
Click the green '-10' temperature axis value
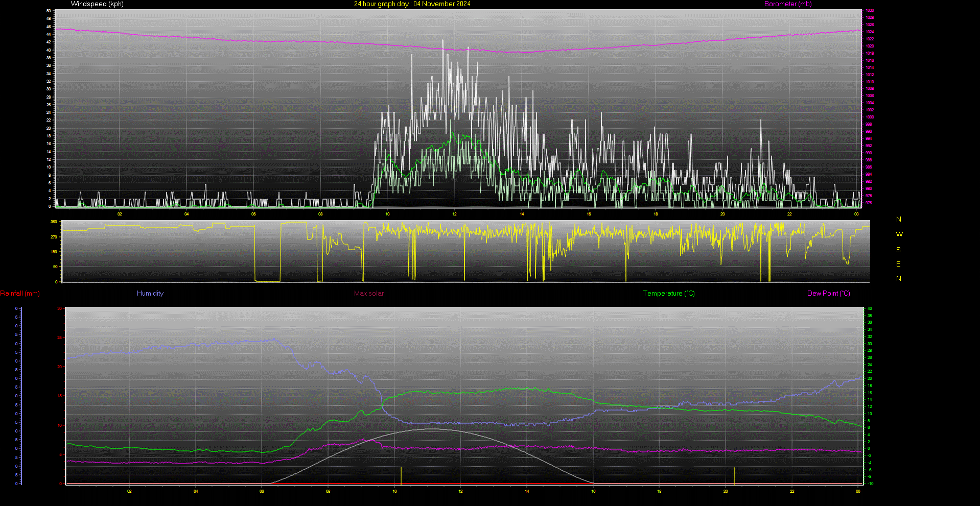[870, 484]
